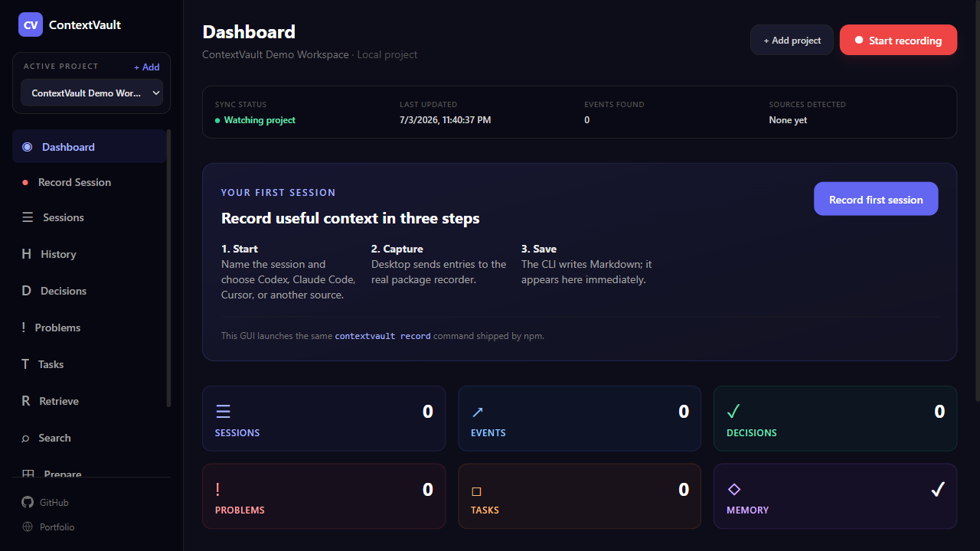Screen dimensions: 980x551
Task: Open the Problems stat card
Action: click(324, 496)
